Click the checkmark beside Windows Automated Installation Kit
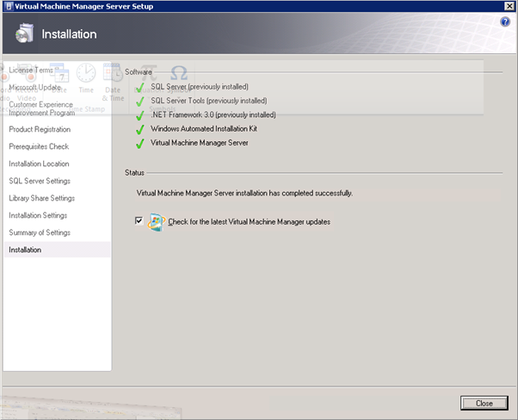Image resolution: width=518 pixels, height=420 pixels. coord(140,129)
